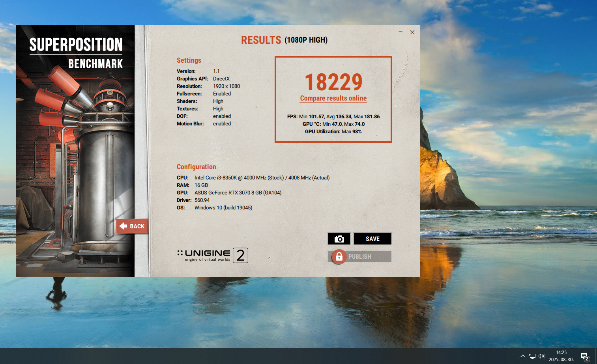Image resolution: width=597 pixels, height=364 pixels.
Task: Click the red lock icon on Publish
Action: point(339,257)
